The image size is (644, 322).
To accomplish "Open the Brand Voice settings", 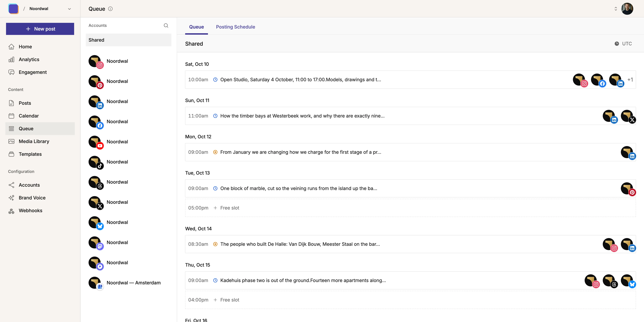I will pos(40,198).
